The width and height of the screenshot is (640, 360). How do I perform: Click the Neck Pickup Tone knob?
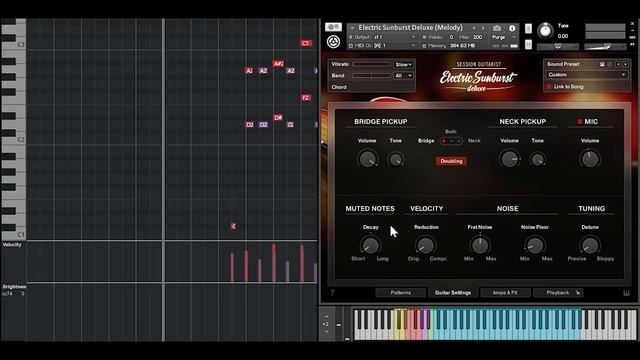click(x=538, y=159)
